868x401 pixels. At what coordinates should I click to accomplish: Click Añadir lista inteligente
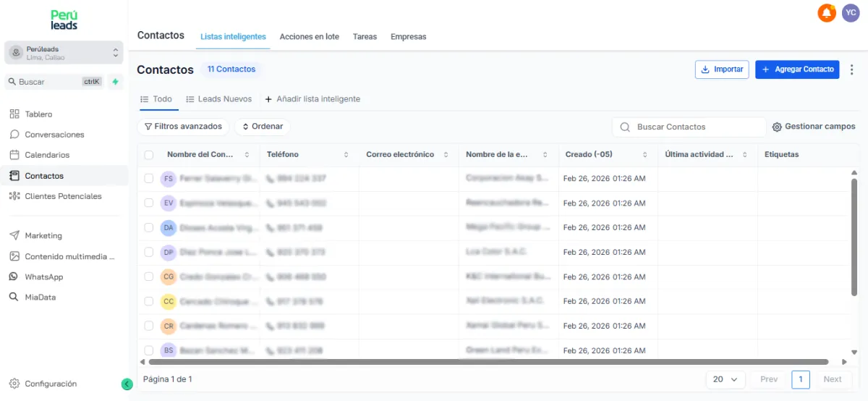312,99
